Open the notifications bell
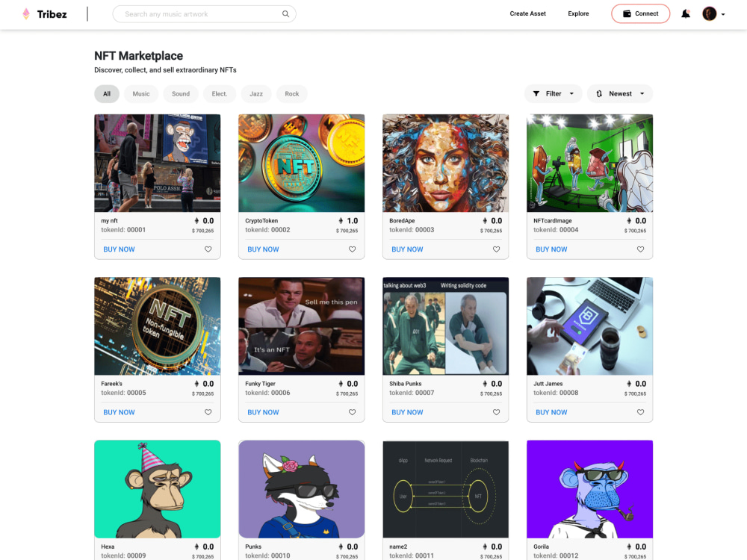The width and height of the screenshot is (747, 560). click(686, 13)
